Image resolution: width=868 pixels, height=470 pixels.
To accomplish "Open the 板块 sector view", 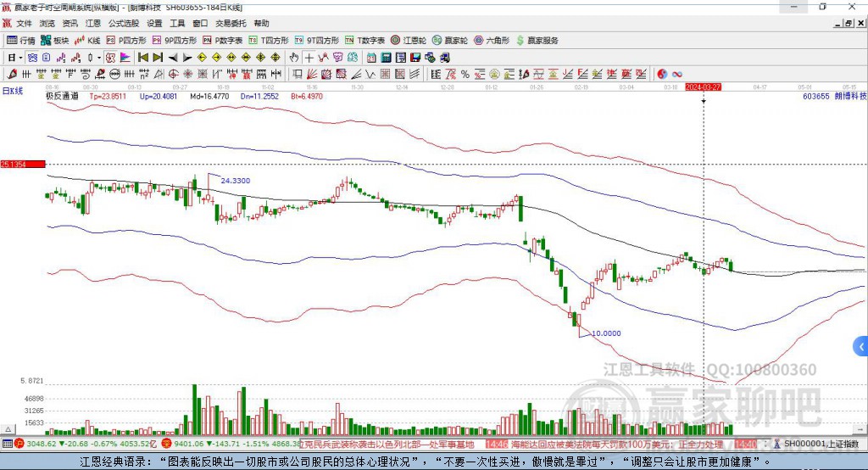I will [x=54, y=41].
